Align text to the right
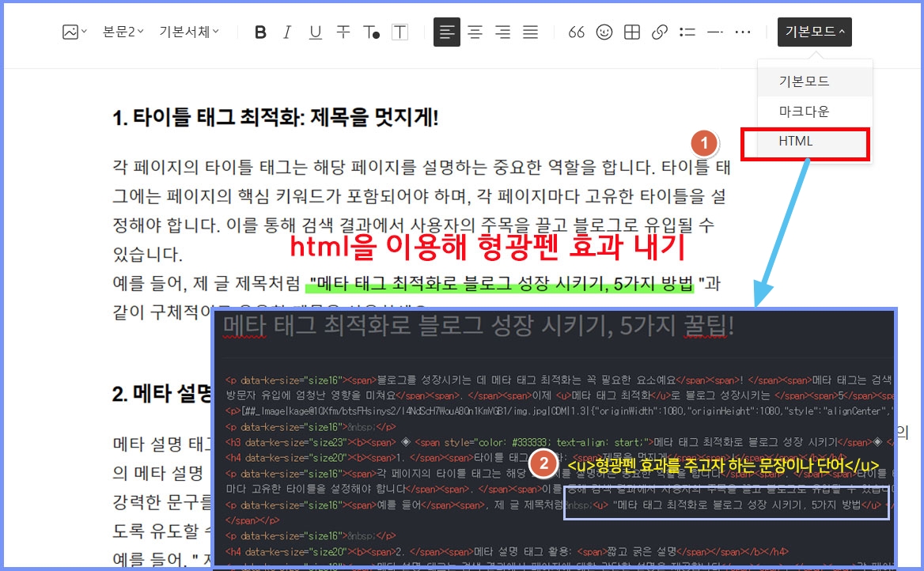The height and width of the screenshot is (571, 924). point(502,32)
